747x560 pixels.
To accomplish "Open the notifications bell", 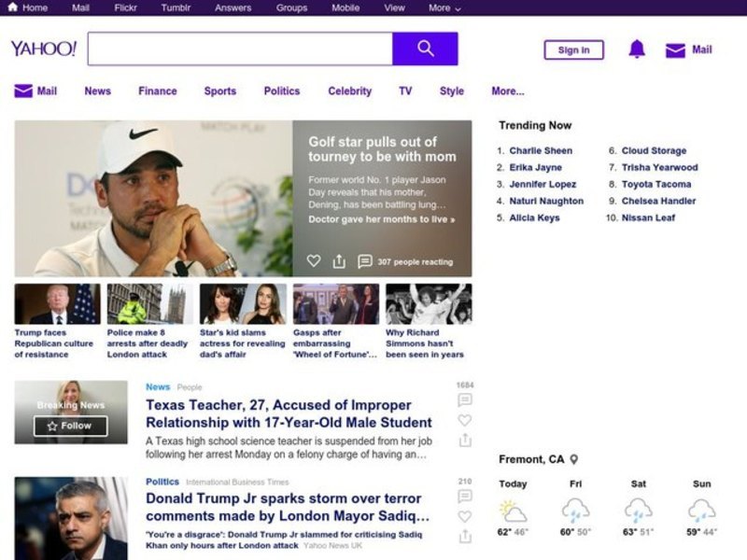I will 637,49.
